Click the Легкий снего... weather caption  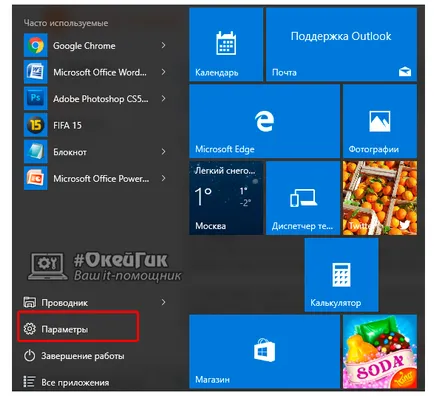click(x=225, y=171)
